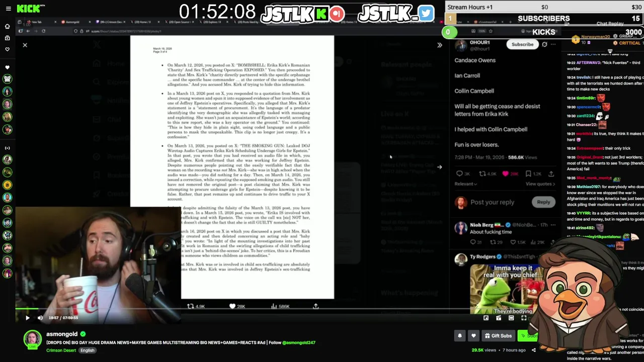
Task: Play the stream video
Action: 27,318
